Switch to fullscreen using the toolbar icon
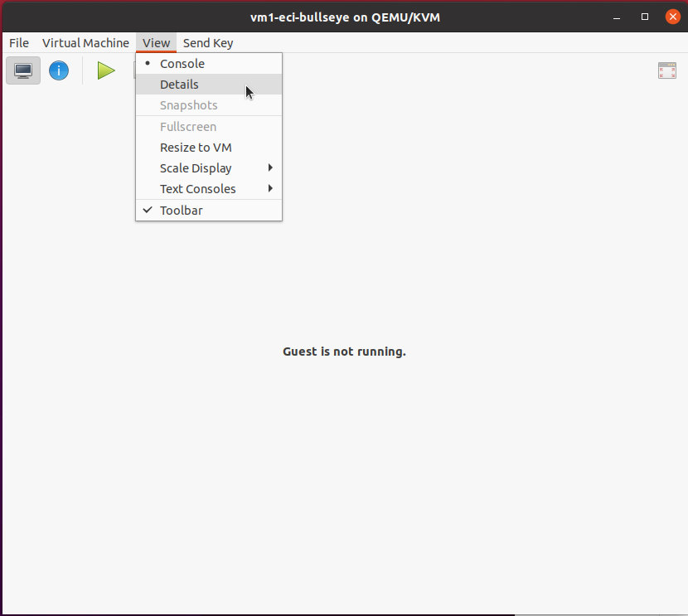The height and width of the screenshot is (616, 688). (x=667, y=70)
